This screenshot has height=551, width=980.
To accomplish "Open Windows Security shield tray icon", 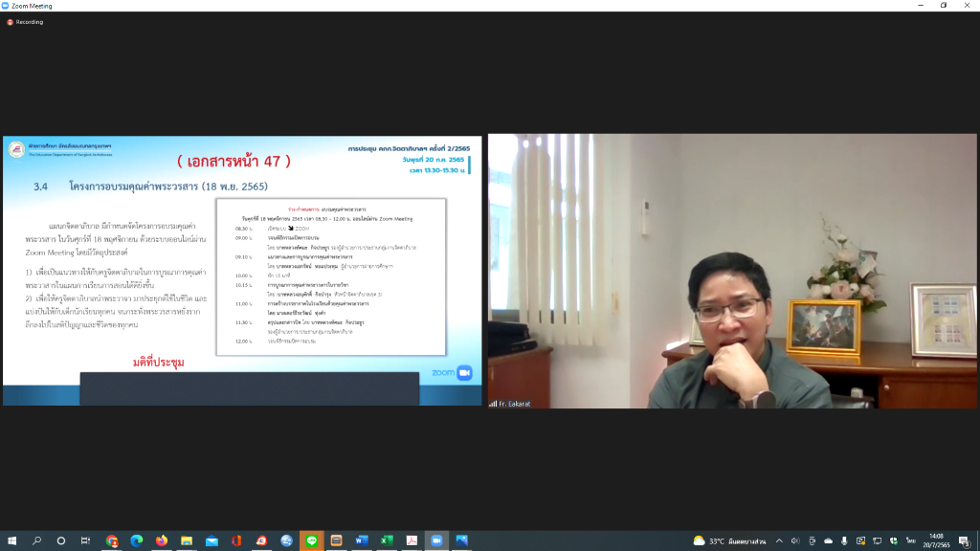I will point(894,541).
